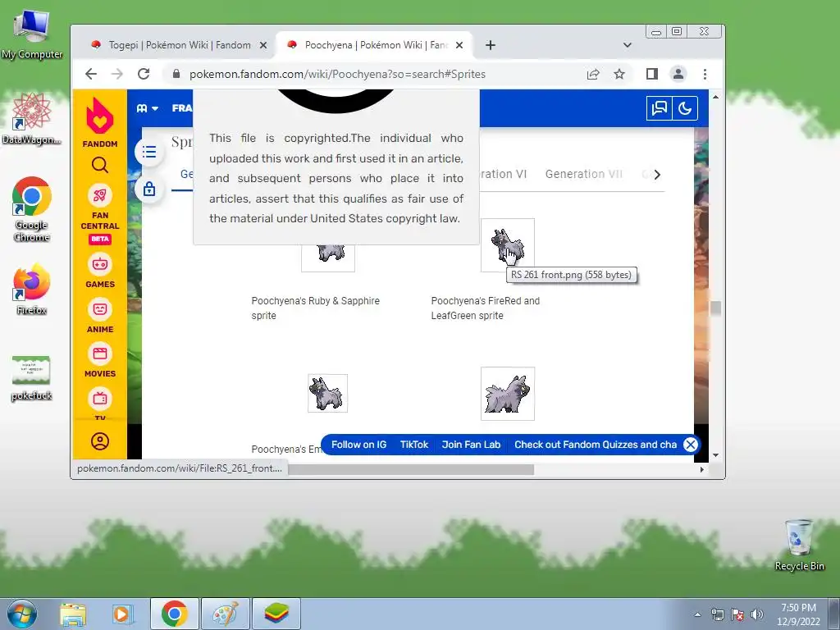The width and height of the screenshot is (840, 630).
Task: Open media player taskbar icon
Action: [122, 614]
